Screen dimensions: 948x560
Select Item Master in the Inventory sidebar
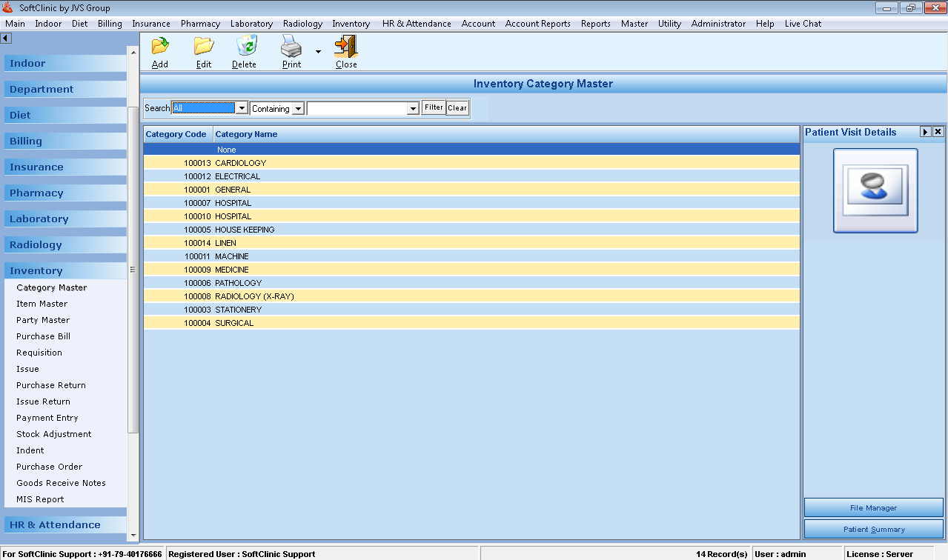pyautogui.click(x=42, y=304)
